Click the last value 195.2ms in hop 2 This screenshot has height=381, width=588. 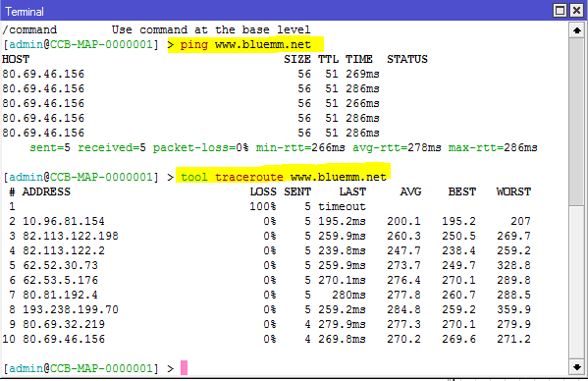342,221
